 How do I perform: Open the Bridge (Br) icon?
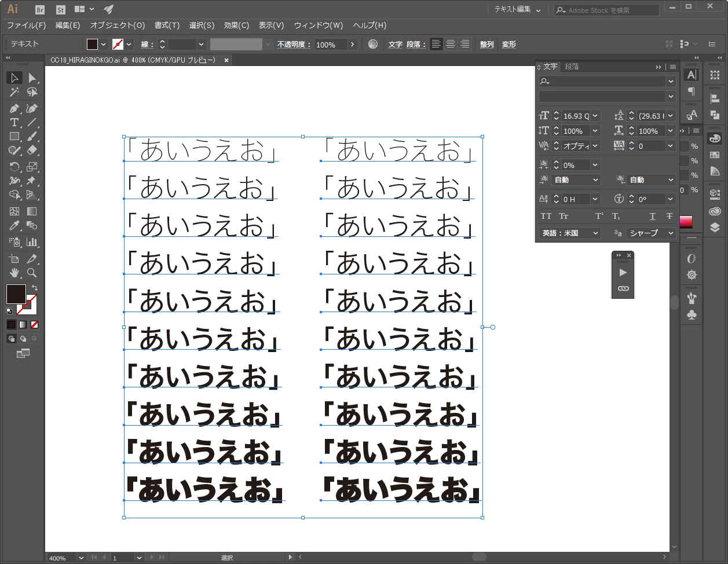[x=40, y=9]
